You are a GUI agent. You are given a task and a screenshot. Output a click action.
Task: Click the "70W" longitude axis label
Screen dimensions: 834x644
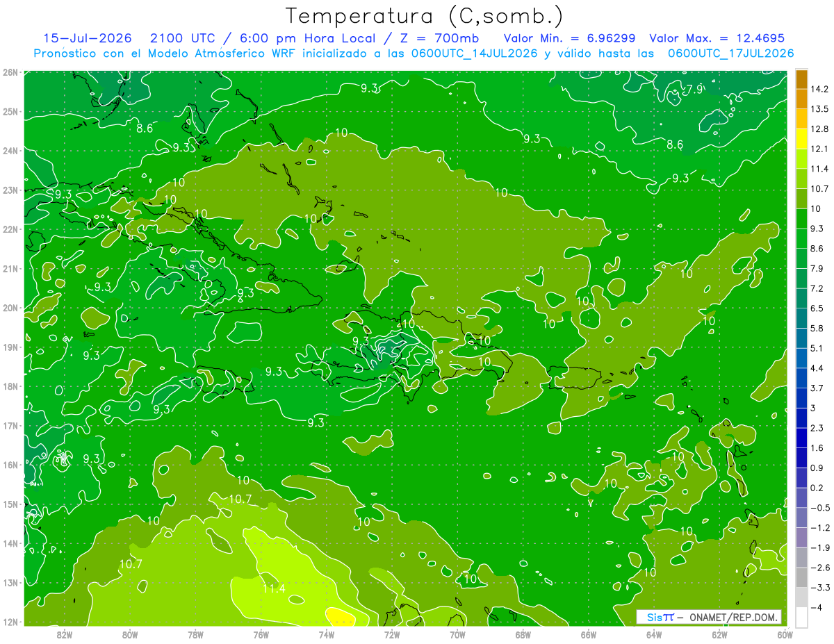(x=457, y=634)
